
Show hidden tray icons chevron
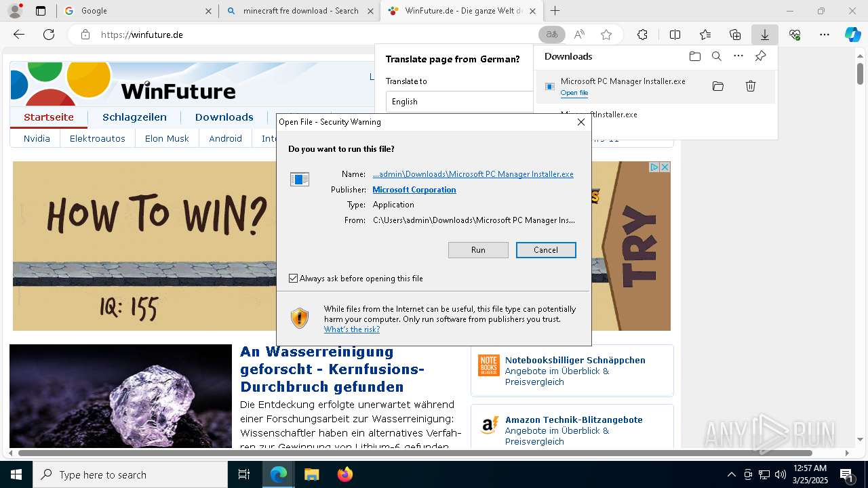pyautogui.click(x=731, y=474)
